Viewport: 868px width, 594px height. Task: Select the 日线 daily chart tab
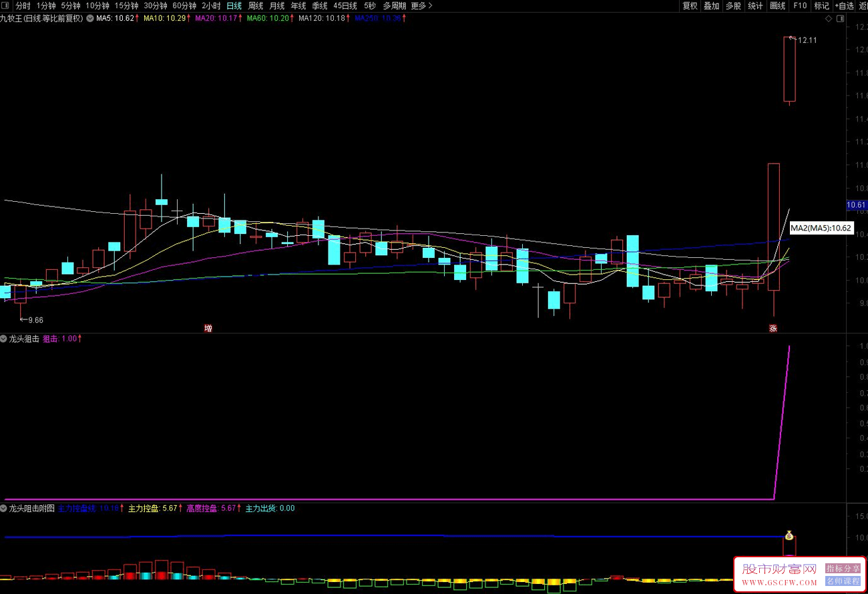234,5
